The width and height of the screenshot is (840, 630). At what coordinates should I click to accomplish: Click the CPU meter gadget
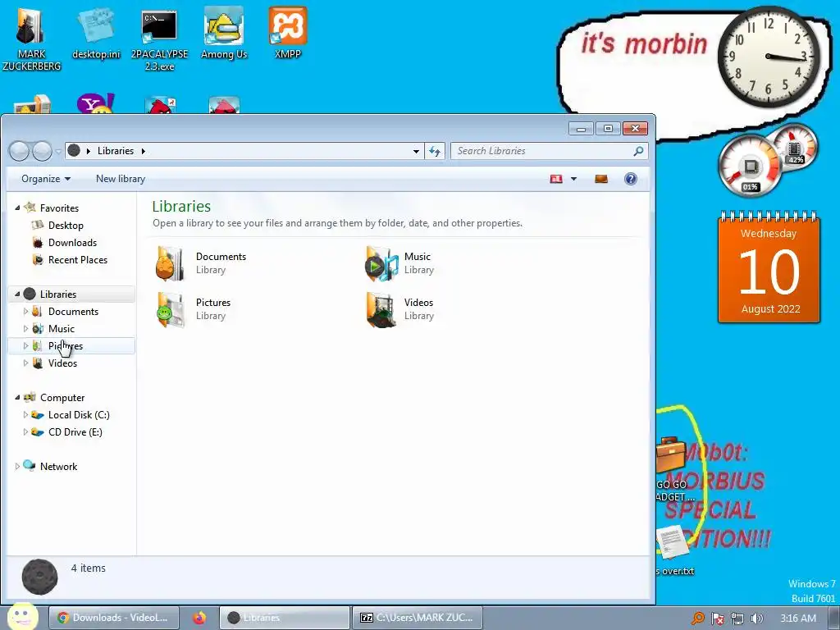point(751,165)
